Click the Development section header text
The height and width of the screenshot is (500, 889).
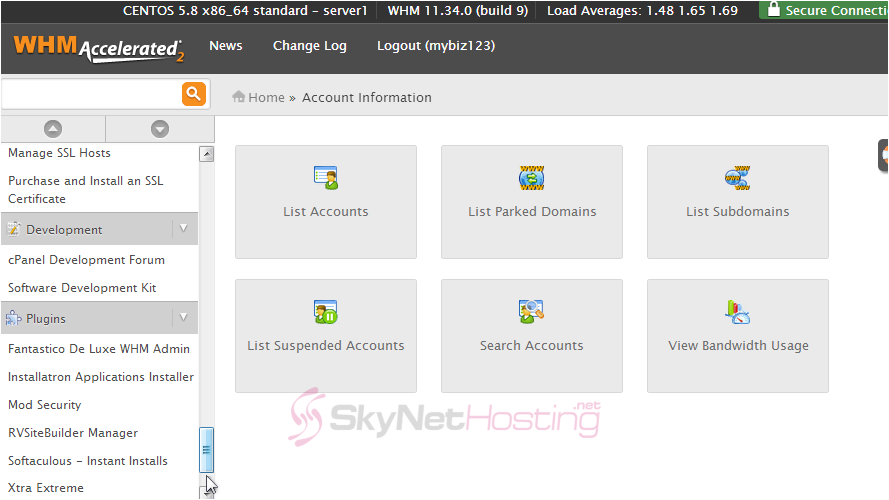(x=64, y=230)
